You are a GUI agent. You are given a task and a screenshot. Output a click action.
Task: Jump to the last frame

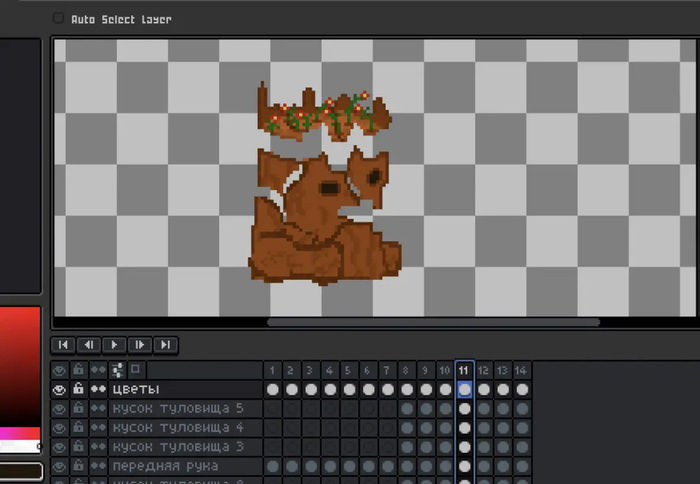click(165, 345)
